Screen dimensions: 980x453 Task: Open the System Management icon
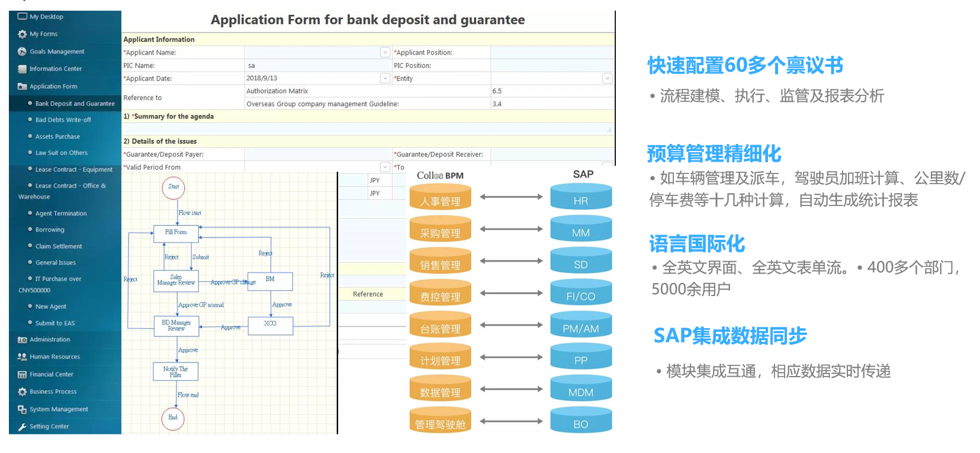[x=22, y=409]
